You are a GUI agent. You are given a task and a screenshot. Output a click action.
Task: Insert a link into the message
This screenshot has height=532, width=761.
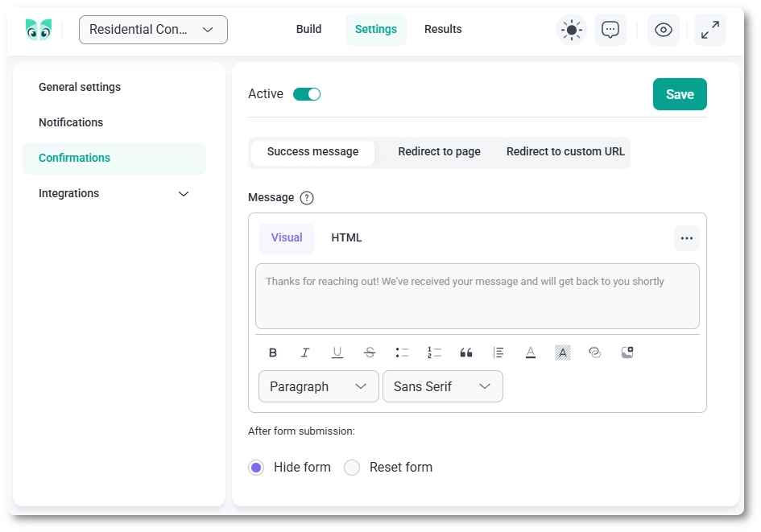click(x=595, y=352)
